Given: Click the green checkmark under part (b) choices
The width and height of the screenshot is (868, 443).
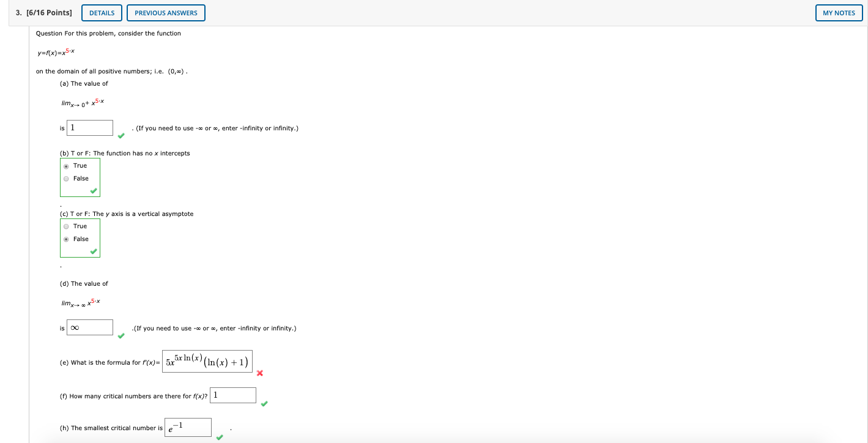Looking at the screenshot, I should click(x=93, y=192).
